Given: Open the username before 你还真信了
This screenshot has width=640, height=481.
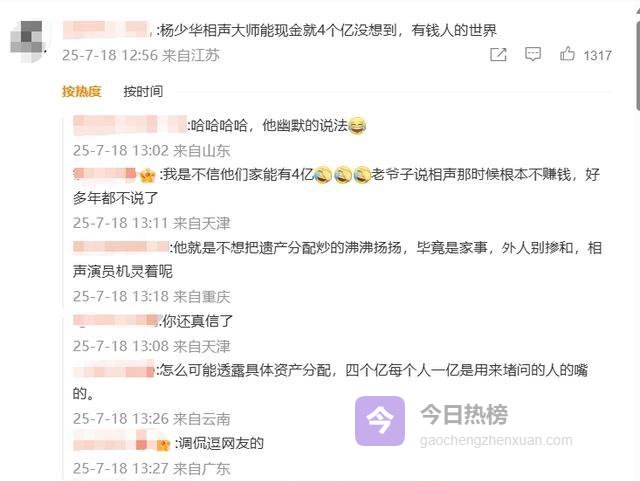Looking at the screenshot, I should coord(116,321).
